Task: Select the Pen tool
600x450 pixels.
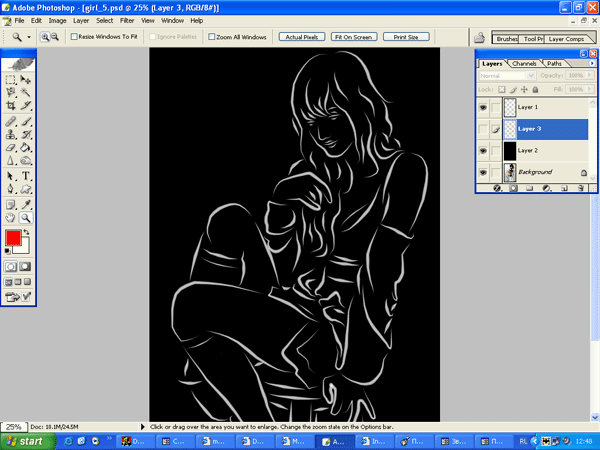Action: coord(11,189)
